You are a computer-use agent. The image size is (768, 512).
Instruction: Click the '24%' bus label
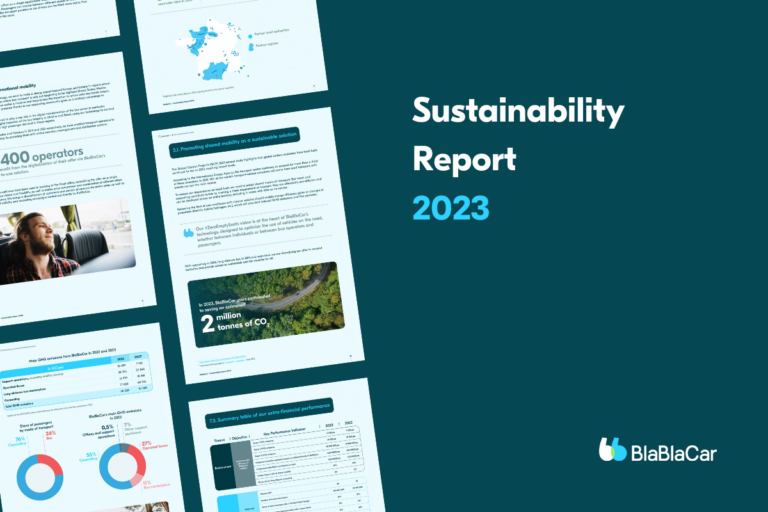click(51, 434)
